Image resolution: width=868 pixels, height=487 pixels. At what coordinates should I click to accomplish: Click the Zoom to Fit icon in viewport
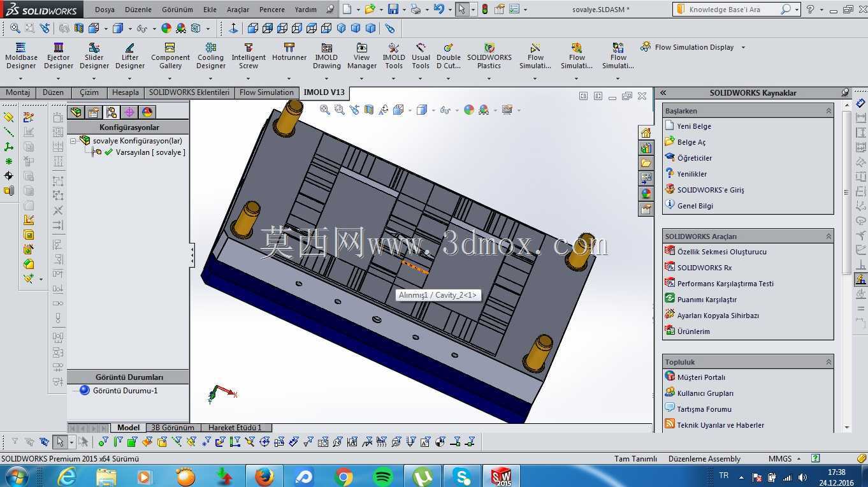pyautogui.click(x=325, y=110)
